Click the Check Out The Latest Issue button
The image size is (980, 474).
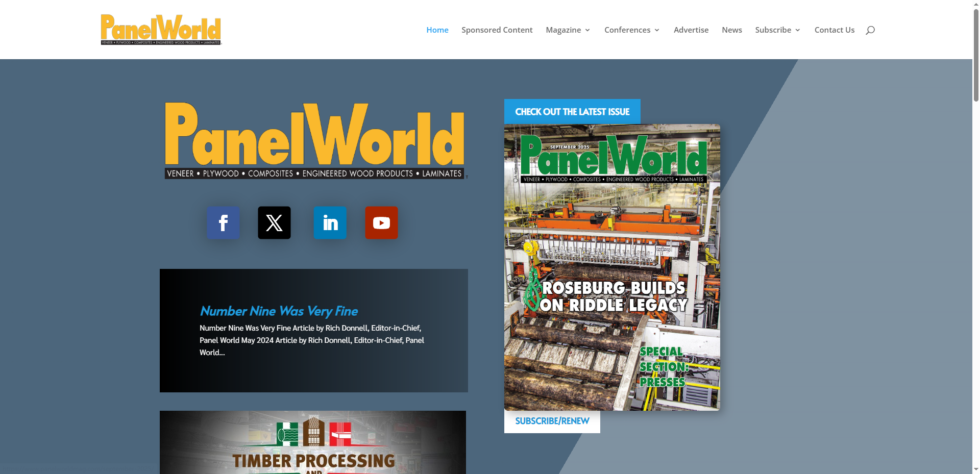click(x=572, y=112)
